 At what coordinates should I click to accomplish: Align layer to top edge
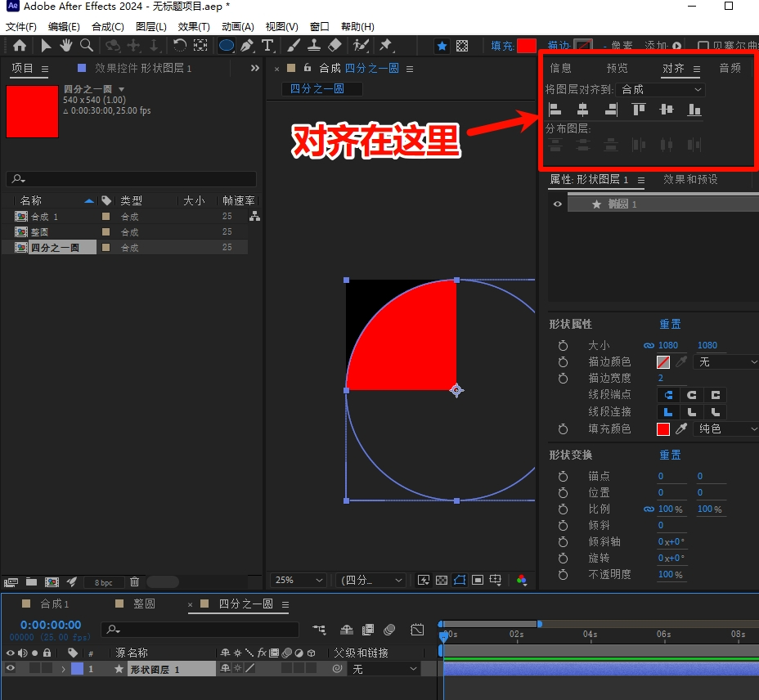[x=639, y=110]
